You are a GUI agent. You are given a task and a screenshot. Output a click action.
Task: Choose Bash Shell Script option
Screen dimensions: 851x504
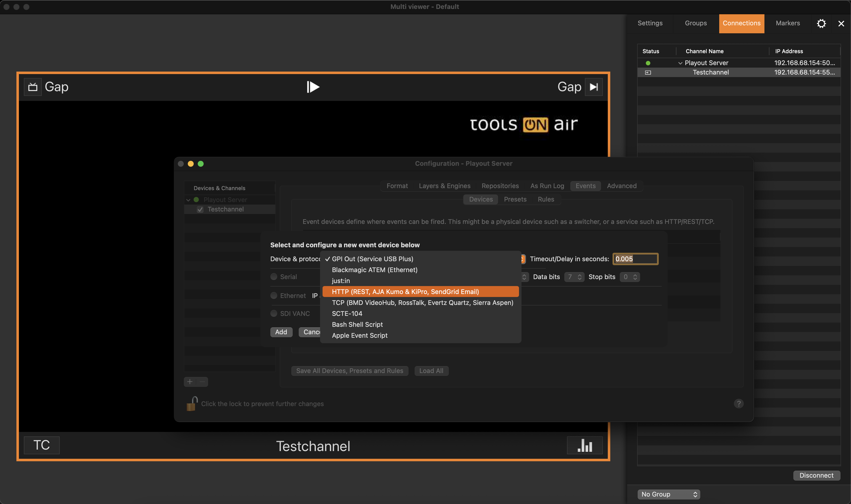click(x=421, y=324)
